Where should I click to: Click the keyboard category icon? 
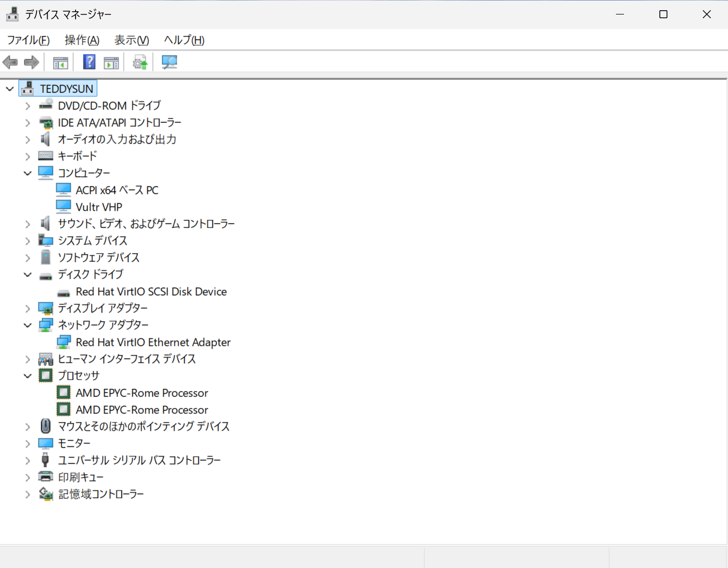[46, 156]
